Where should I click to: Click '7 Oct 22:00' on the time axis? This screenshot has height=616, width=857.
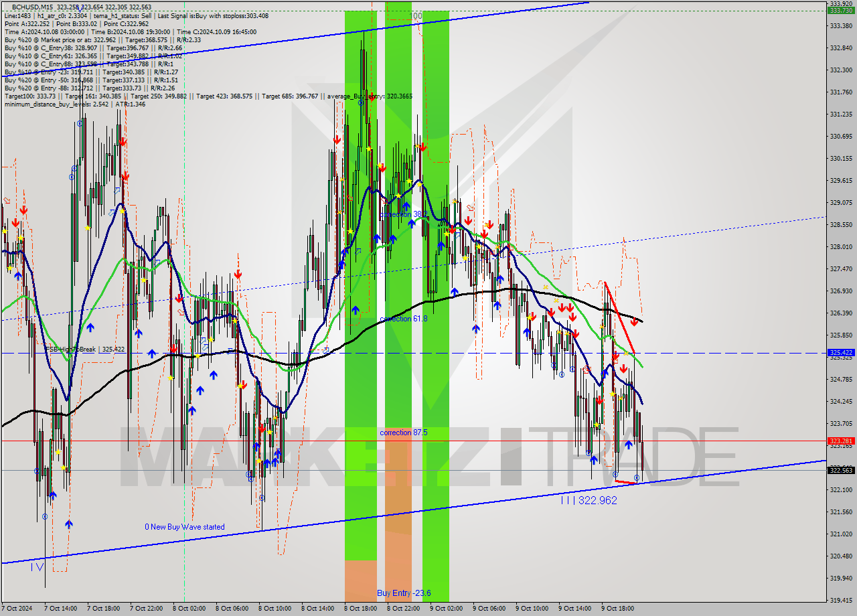(147, 609)
